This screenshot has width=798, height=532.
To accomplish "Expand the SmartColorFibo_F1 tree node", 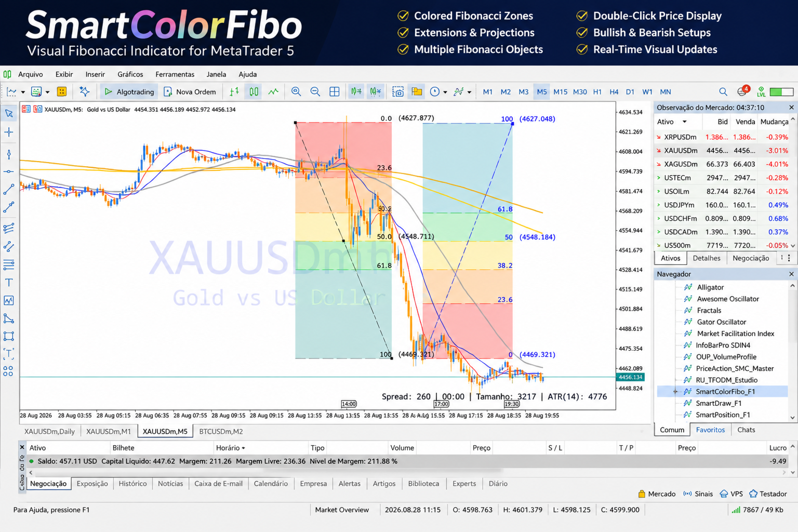I will (675, 392).
